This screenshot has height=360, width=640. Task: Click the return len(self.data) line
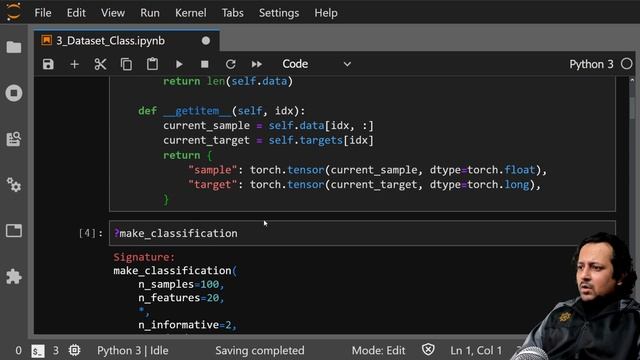tap(228, 81)
